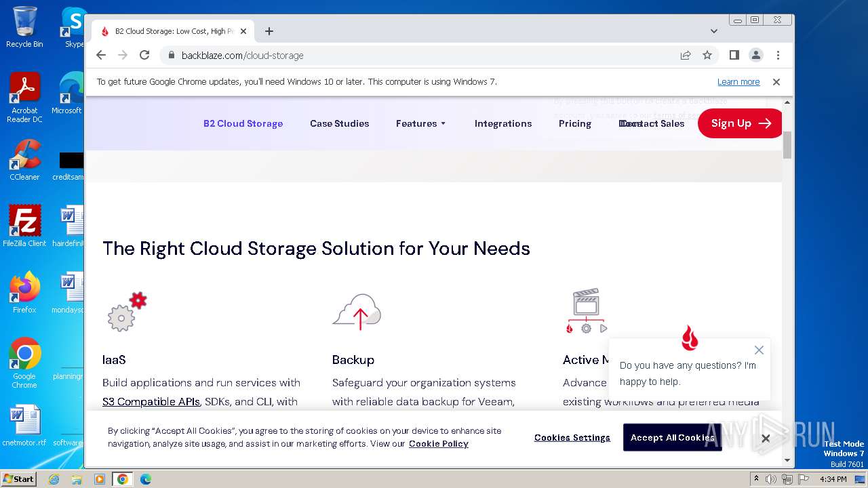The height and width of the screenshot is (488, 868).
Task: Go back to the previous page
Action: click(101, 55)
